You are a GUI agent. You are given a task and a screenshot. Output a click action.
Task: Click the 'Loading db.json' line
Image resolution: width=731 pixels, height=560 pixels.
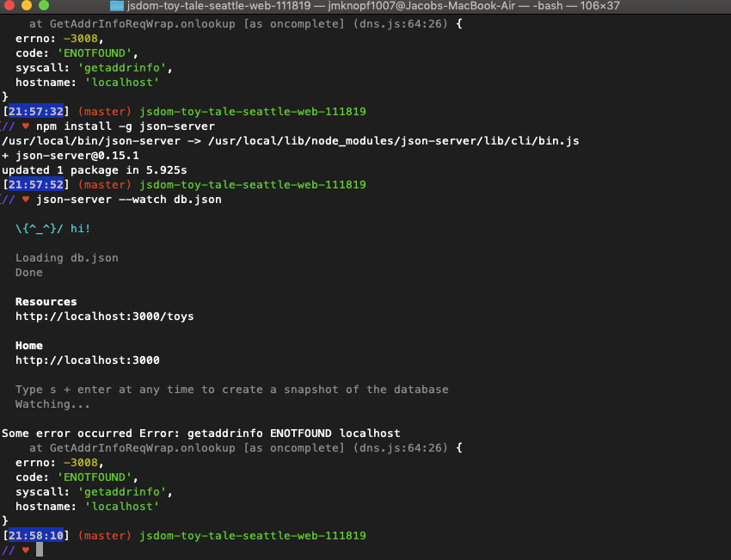click(x=67, y=258)
